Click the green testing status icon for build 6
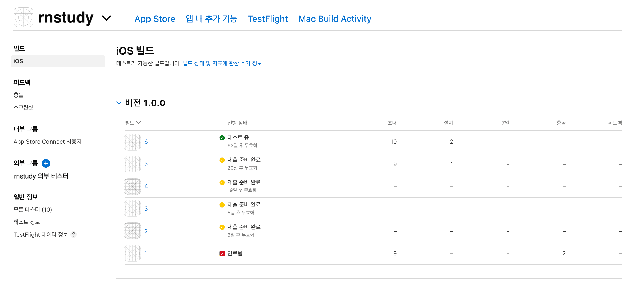 [222, 138]
